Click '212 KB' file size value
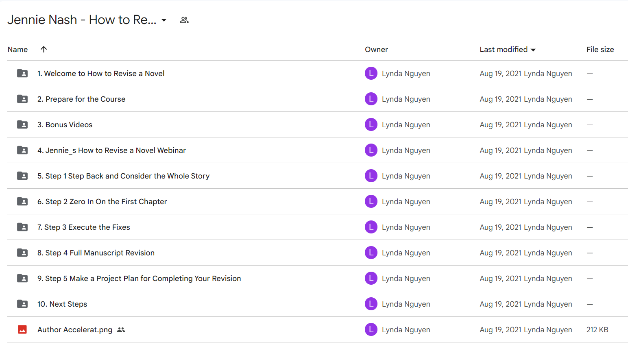This screenshot has height=364, width=628. click(x=597, y=330)
